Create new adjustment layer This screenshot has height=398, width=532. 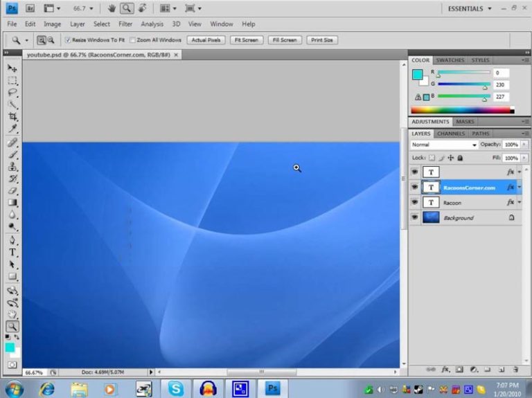(474, 370)
